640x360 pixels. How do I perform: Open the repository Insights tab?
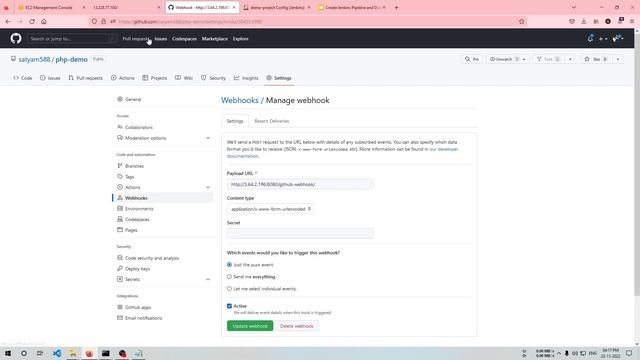(247, 78)
